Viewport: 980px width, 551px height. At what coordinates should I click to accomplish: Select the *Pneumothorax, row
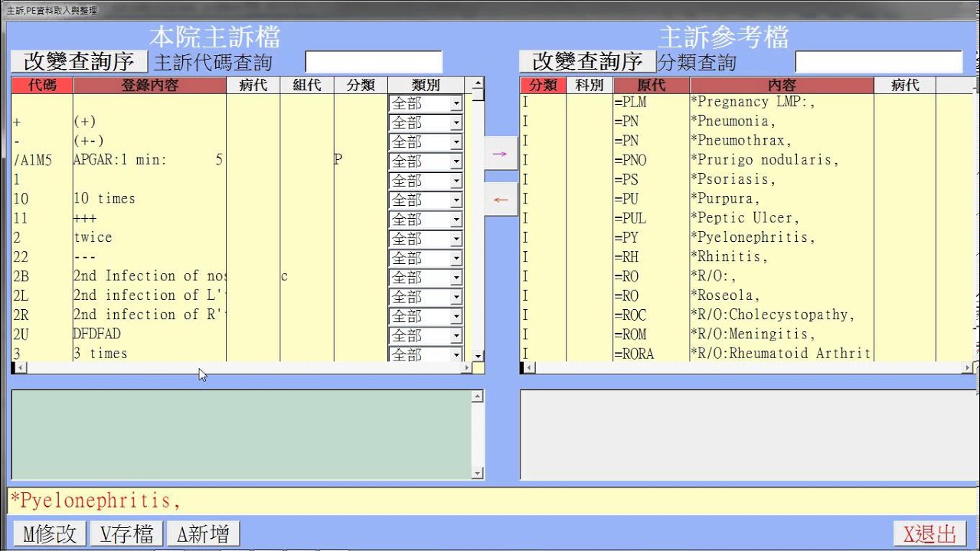(x=746, y=141)
